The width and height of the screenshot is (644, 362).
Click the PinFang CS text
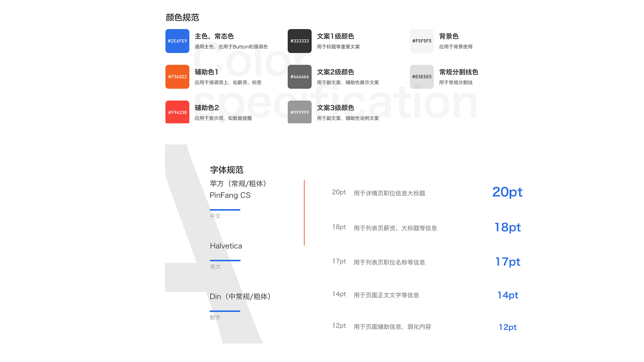click(230, 195)
